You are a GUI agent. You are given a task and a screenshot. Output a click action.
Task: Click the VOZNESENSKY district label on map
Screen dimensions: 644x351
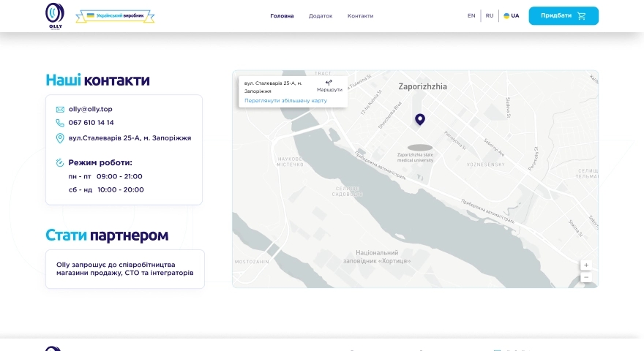click(485, 165)
